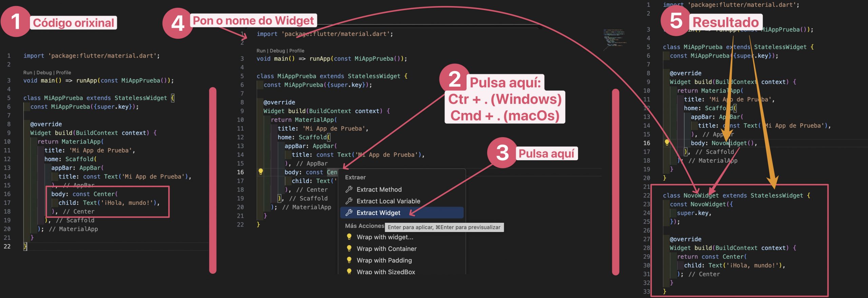Click the Debug code lens in middle editor
Viewport: 868px width, 298px height.
(277, 51)
